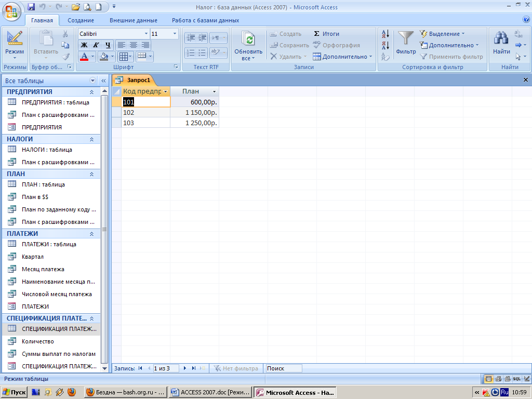This screenshot has height=399, width=532.
Task: Center-align the text
Action: pyautogui.click(x=134, y=45)
